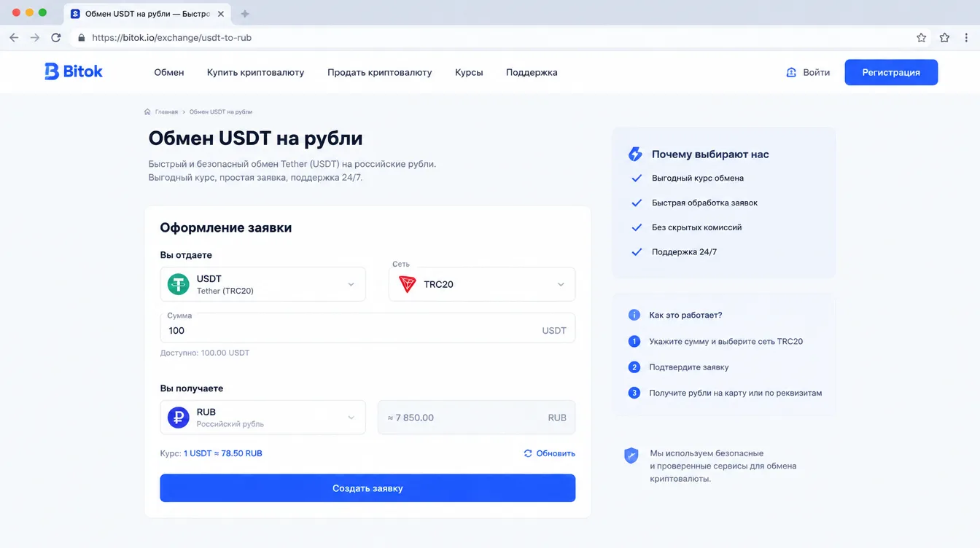Expand the TRC20 network dropdown
This screenshot has height=548, width=980.
pos(482,284)
